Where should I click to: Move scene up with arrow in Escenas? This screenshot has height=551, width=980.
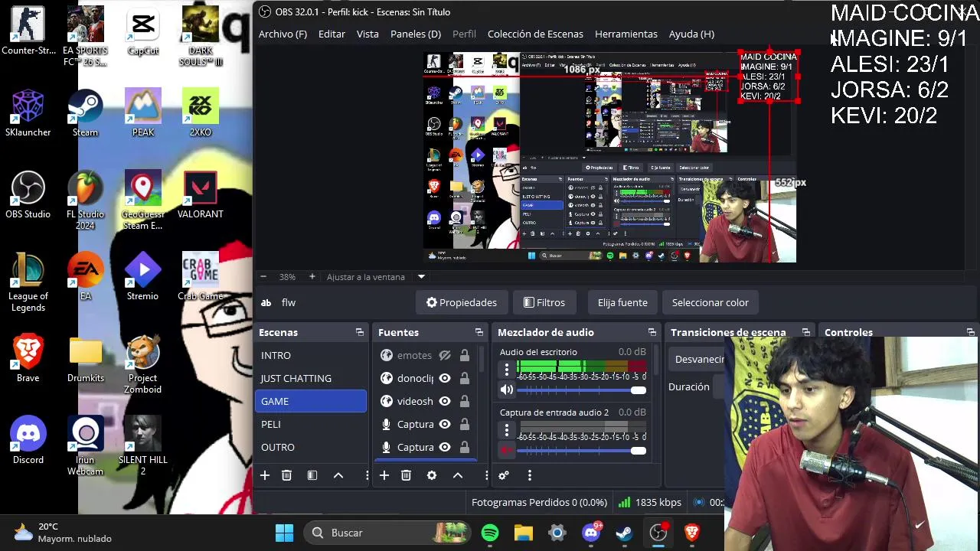pos(338,475)
